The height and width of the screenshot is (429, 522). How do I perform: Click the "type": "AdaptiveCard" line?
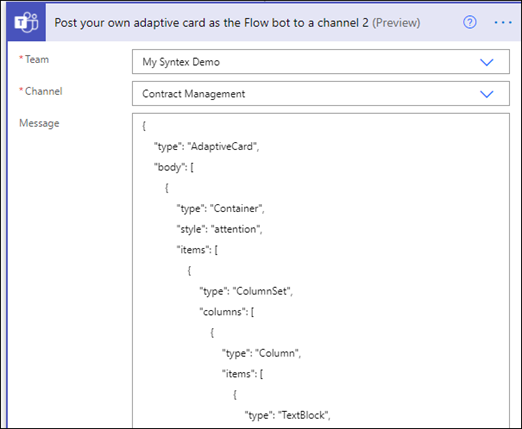pyautogui.click(x=206, y=146)
